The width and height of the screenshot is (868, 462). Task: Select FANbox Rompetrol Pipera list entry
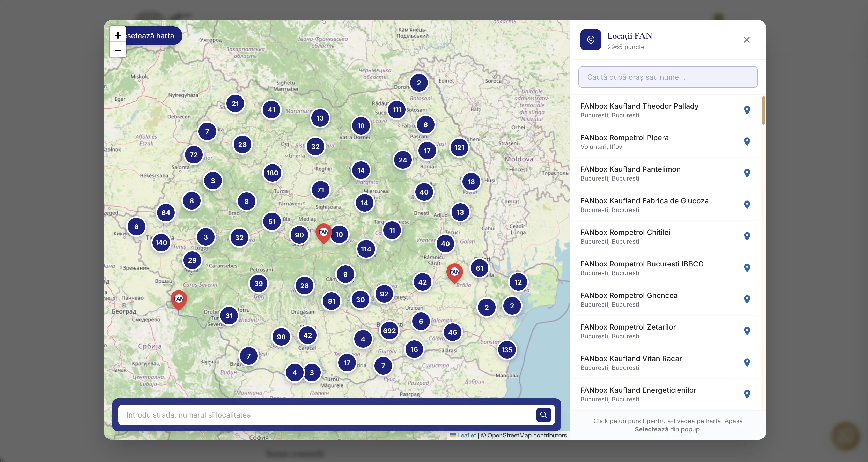[665, 142]
